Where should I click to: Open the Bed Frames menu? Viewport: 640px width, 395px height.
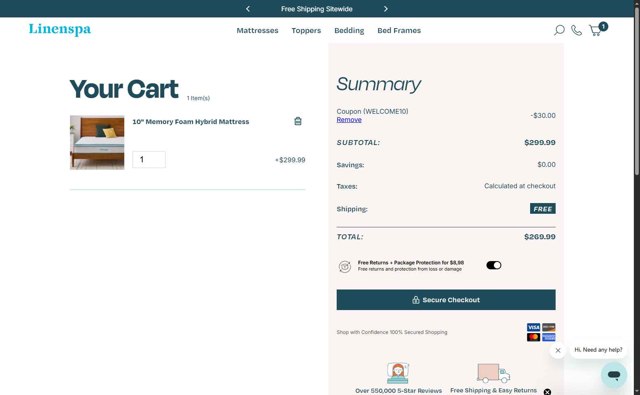coord(399,31)
